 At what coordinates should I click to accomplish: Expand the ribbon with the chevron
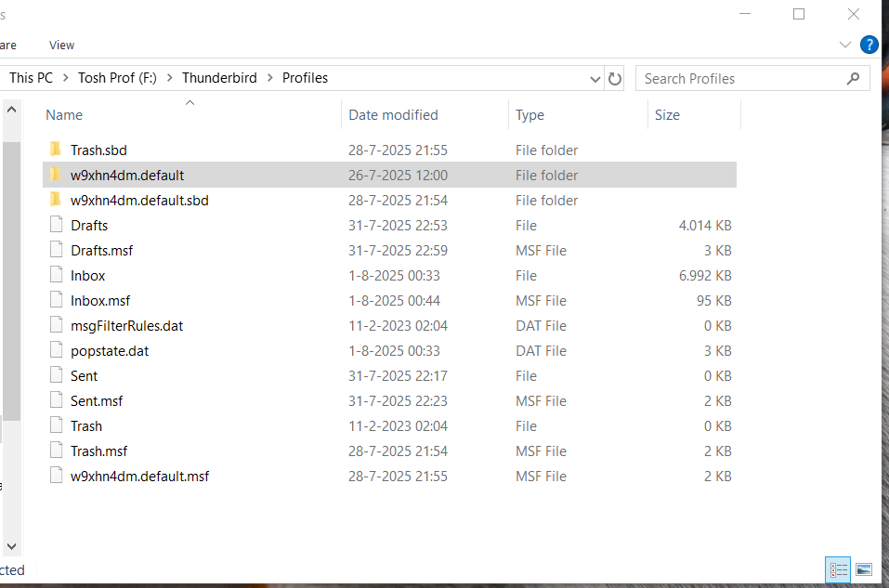(x=845, y=45)
